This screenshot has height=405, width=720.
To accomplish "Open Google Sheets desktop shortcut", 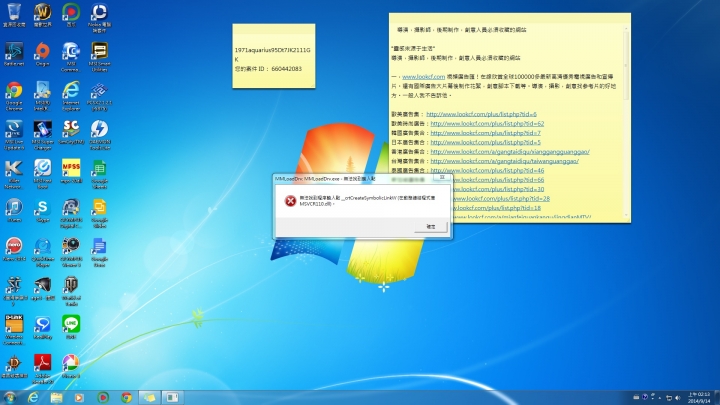I will pos(99,174).
